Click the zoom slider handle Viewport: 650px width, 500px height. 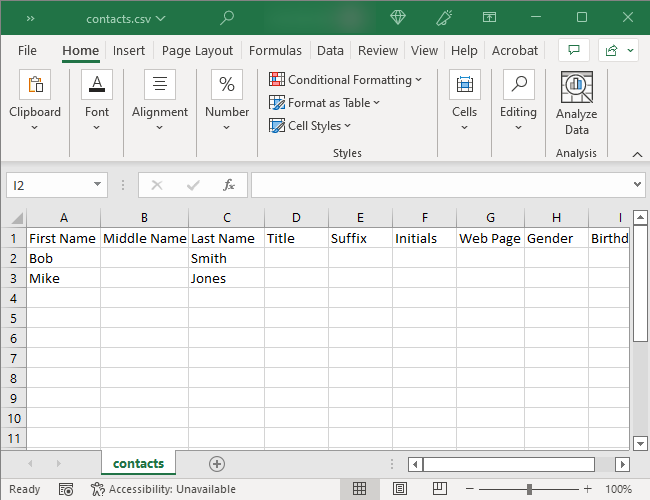pyautogui.click(x=529, y=489)
